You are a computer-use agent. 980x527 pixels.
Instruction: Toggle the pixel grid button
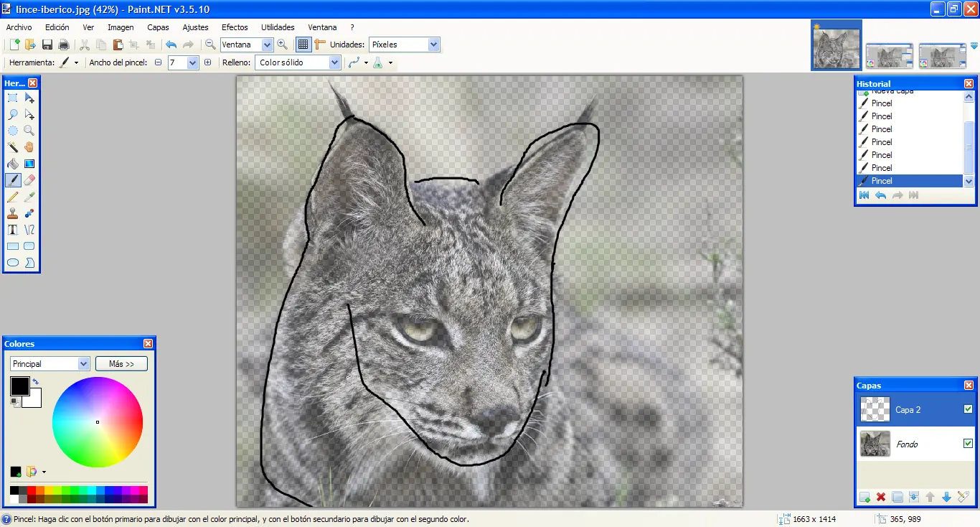tap(303, 45)
